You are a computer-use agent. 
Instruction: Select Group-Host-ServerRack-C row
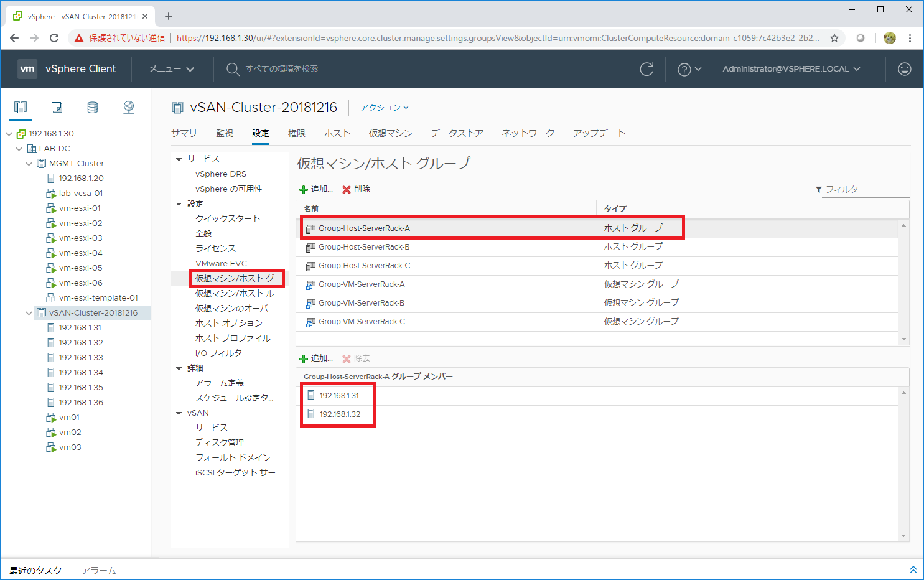(597, 266)
